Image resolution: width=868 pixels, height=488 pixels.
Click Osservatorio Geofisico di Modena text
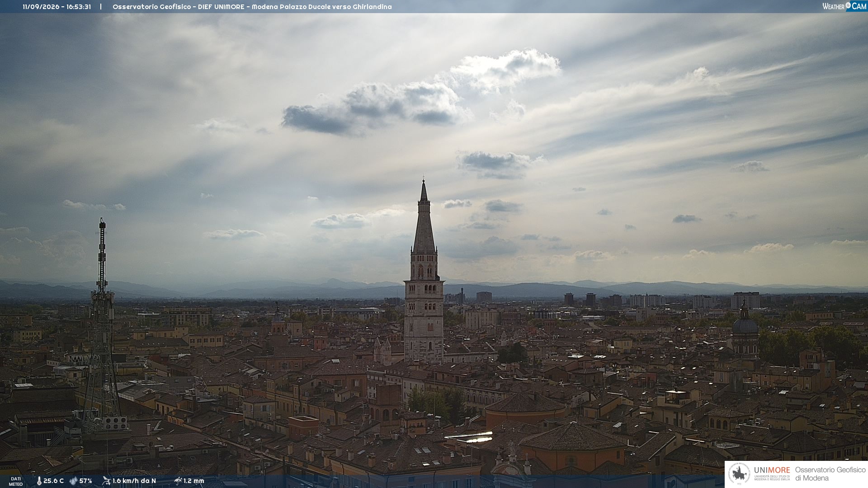[x=830, y=474]
